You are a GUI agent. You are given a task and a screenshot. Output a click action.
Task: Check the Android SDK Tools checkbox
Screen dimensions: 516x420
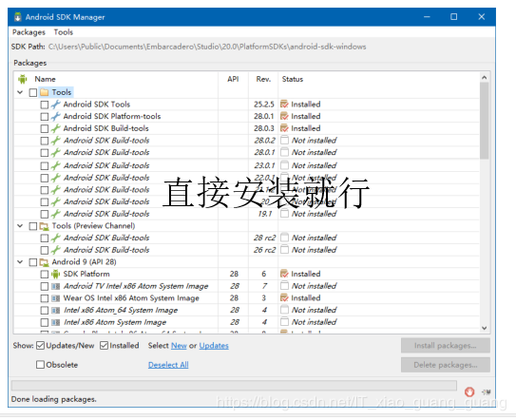tap(45, 105)
